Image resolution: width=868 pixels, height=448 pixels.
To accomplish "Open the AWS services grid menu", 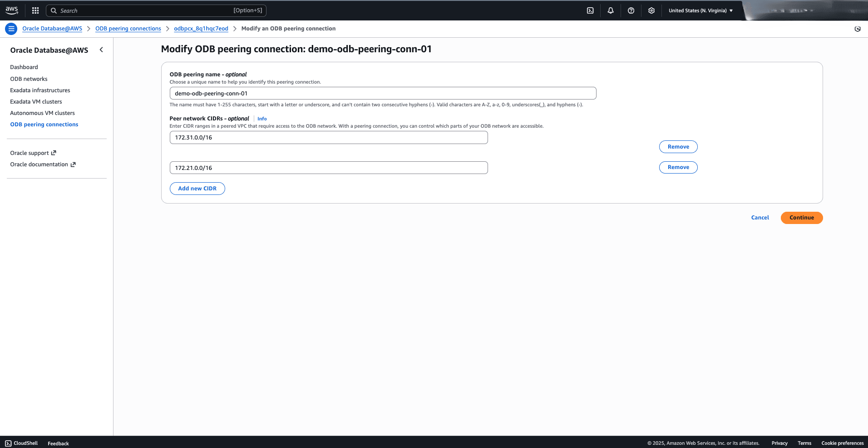I will point(35,10).
